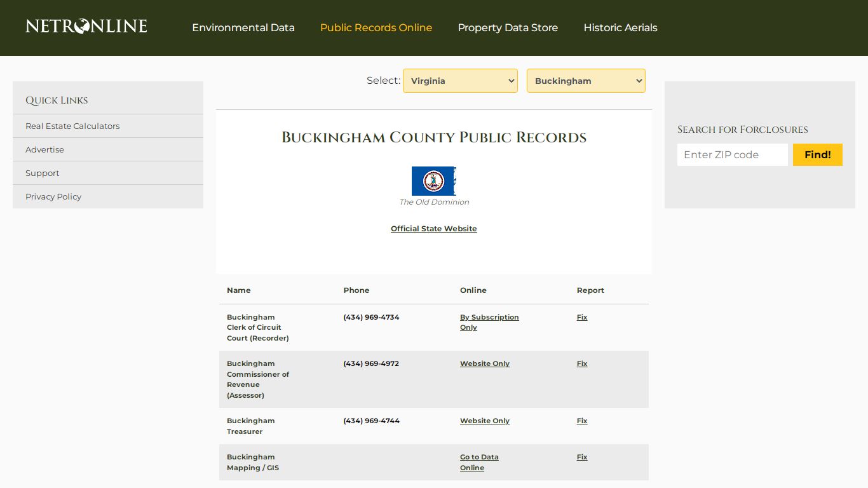Screen dimensions: 868x488
Task: Open the NETRONLINE logo home link
Action: 86,26
